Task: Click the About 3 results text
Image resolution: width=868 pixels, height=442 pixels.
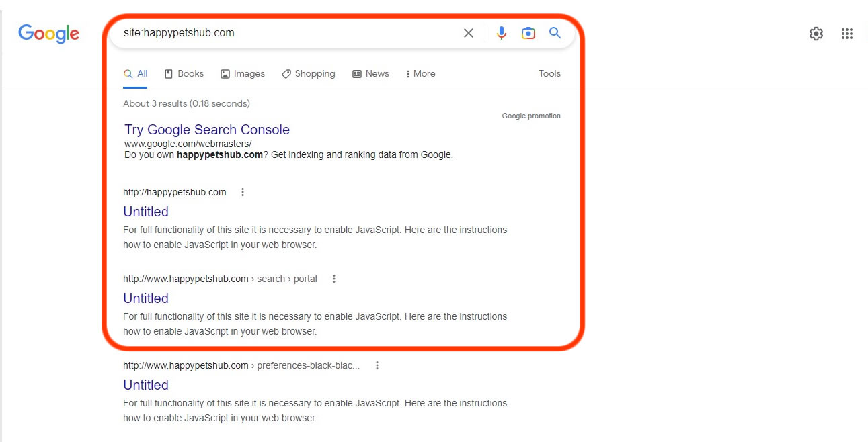Action: pos(186,103)
